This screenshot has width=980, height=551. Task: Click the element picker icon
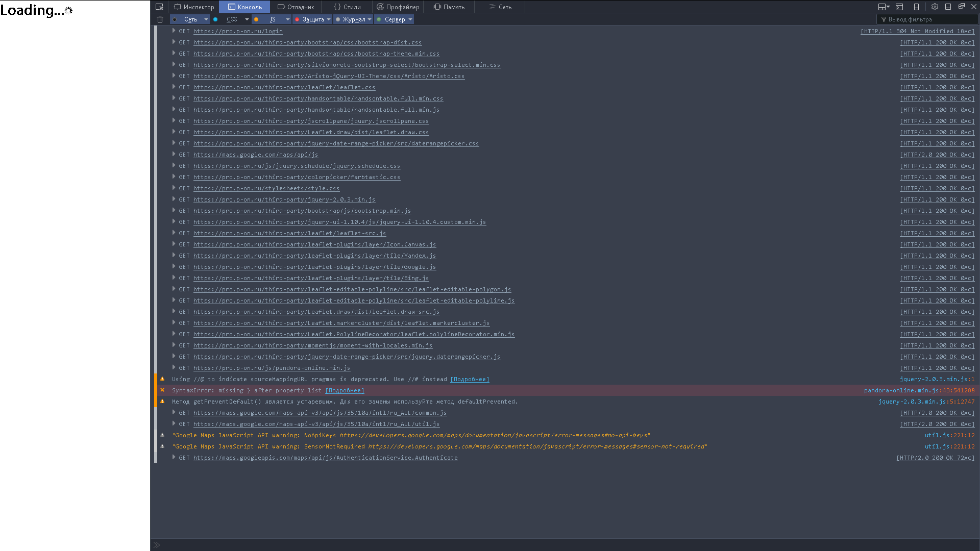pos(159,7)
